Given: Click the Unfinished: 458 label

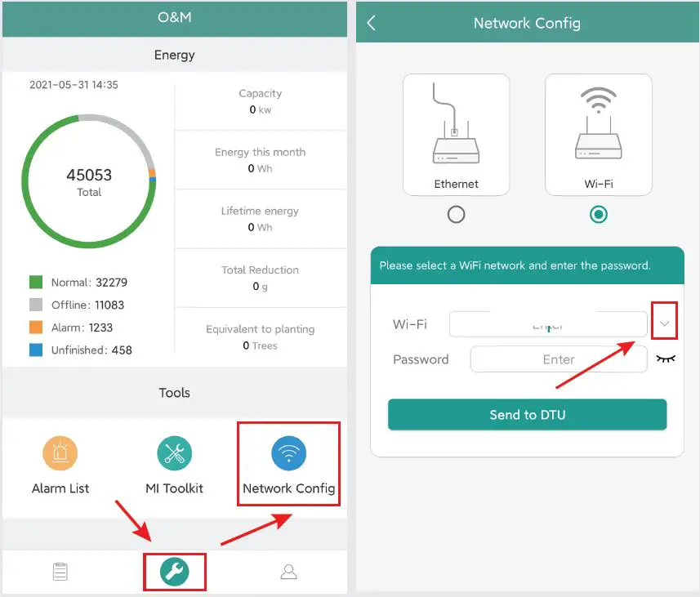Looking at the screenshot, I should pyautogui.click(x=91, y=350).
